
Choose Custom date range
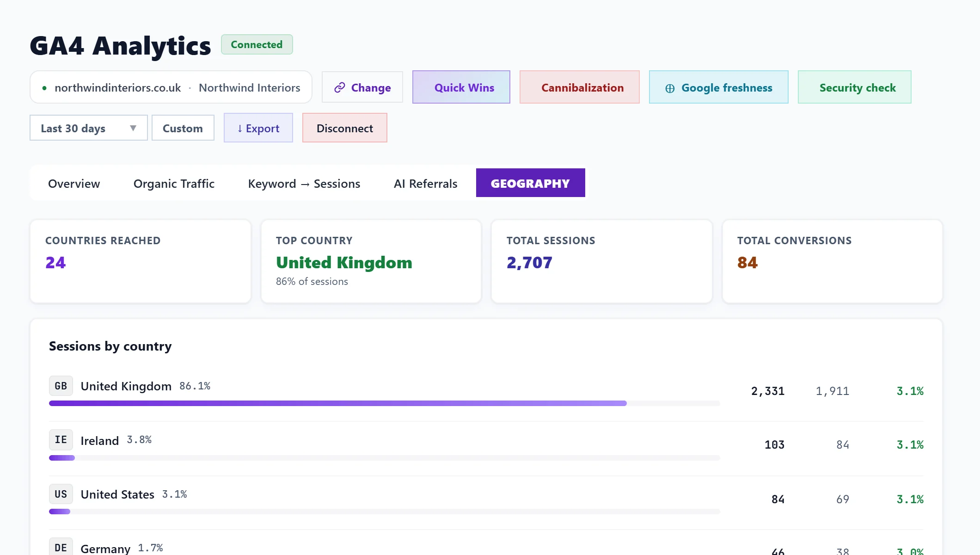pyautogui.click(x=183, y=128)
